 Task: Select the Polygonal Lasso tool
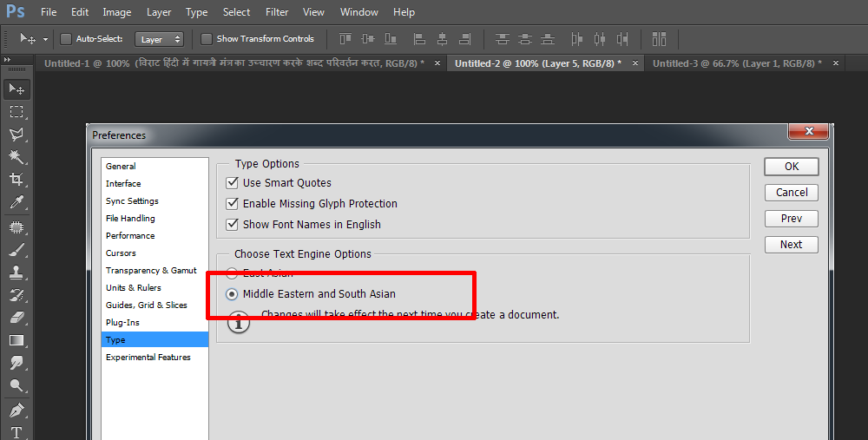(x=16, y=135)
